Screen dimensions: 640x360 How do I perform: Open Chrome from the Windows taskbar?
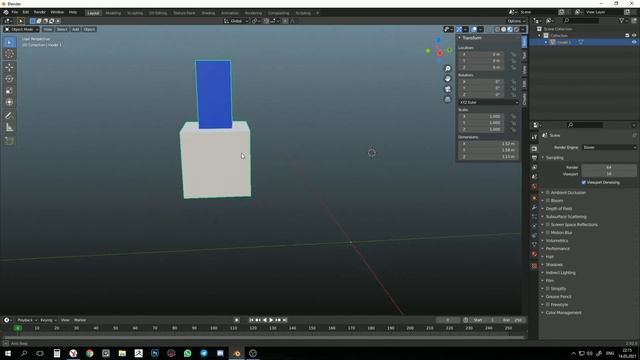point(89,353)
